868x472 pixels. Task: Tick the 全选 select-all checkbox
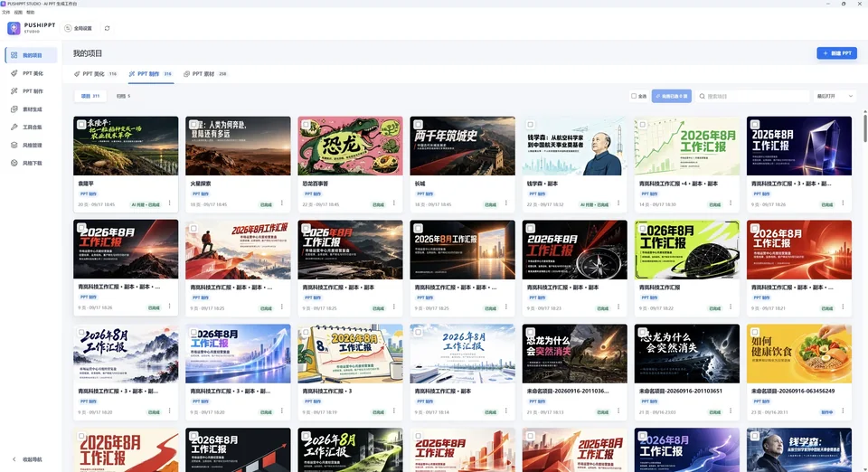(634, 96)
